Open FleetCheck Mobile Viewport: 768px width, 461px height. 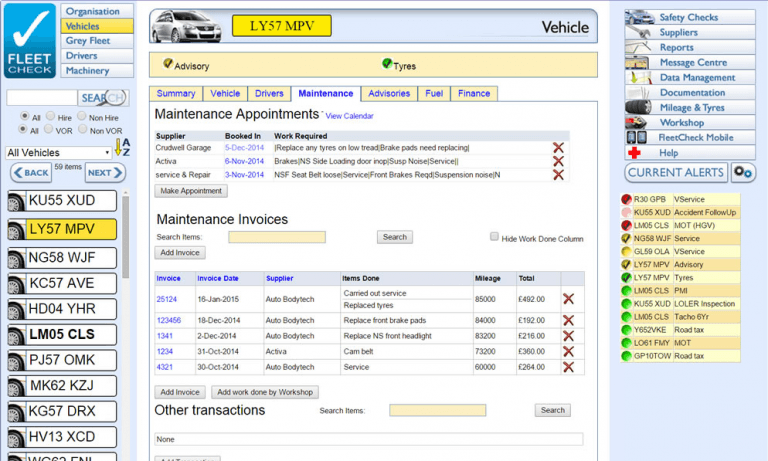coord(690,138)
